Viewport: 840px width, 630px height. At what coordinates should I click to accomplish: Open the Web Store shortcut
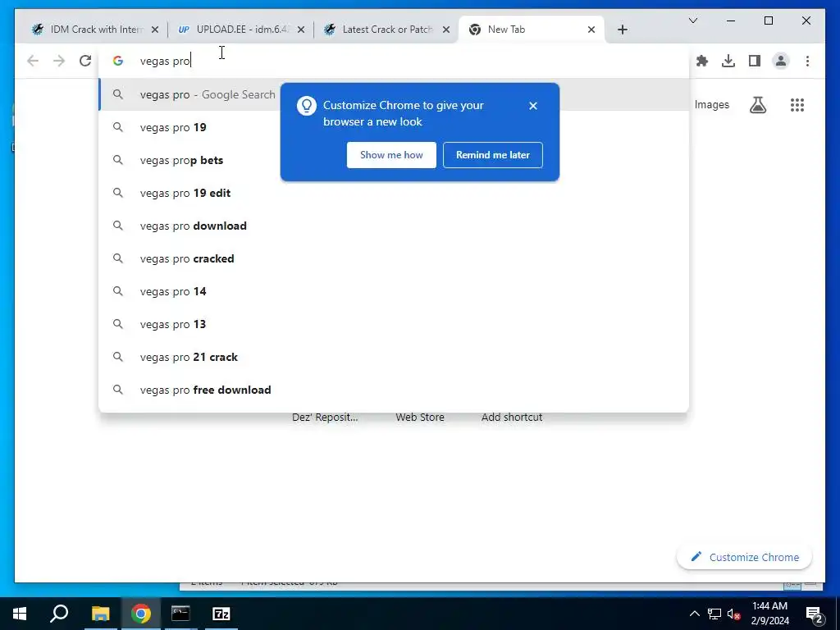(420, 418)
